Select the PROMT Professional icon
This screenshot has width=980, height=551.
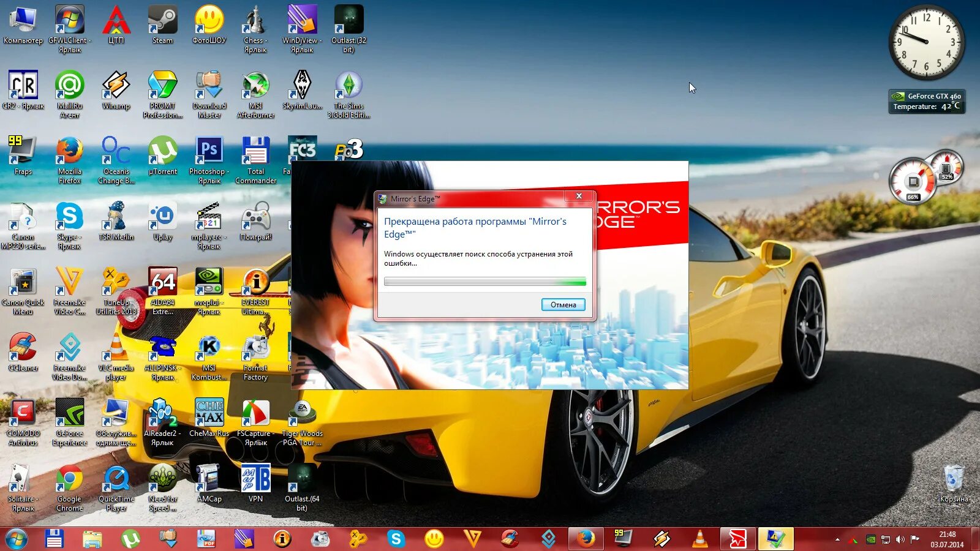click(x=163, y=94)
